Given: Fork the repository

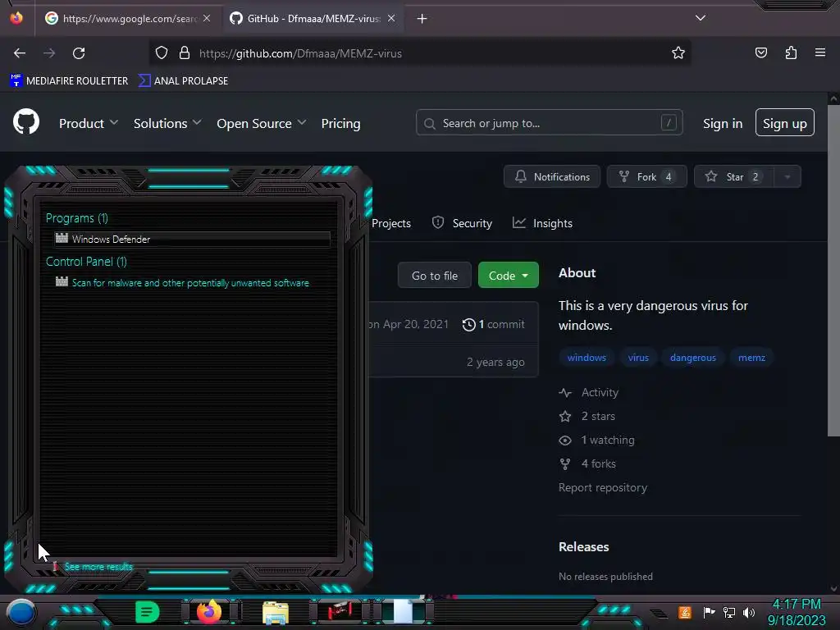Looking at the screenshot, I should pyautogui.click(x=646, y=177).
